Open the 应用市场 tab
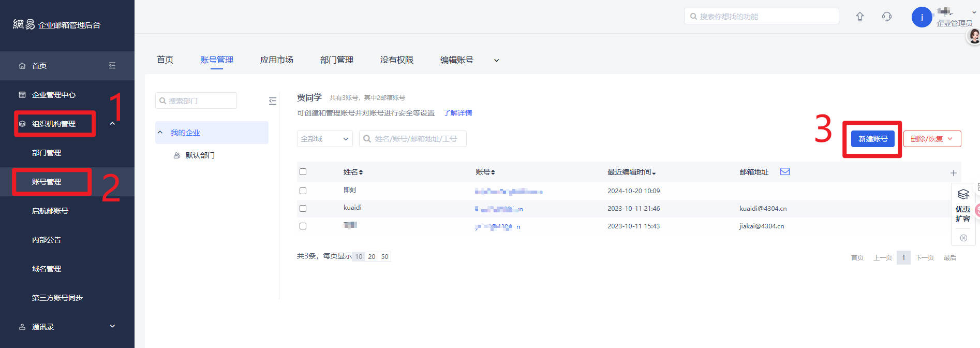 pyautogui.click(x=277, y=60)
